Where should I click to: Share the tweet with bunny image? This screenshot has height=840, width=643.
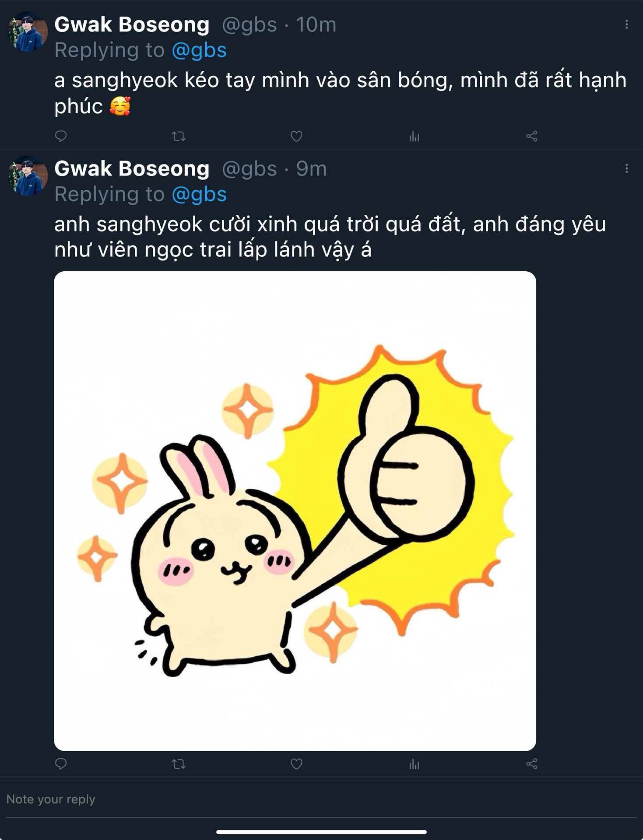click(x=532, y=764)
